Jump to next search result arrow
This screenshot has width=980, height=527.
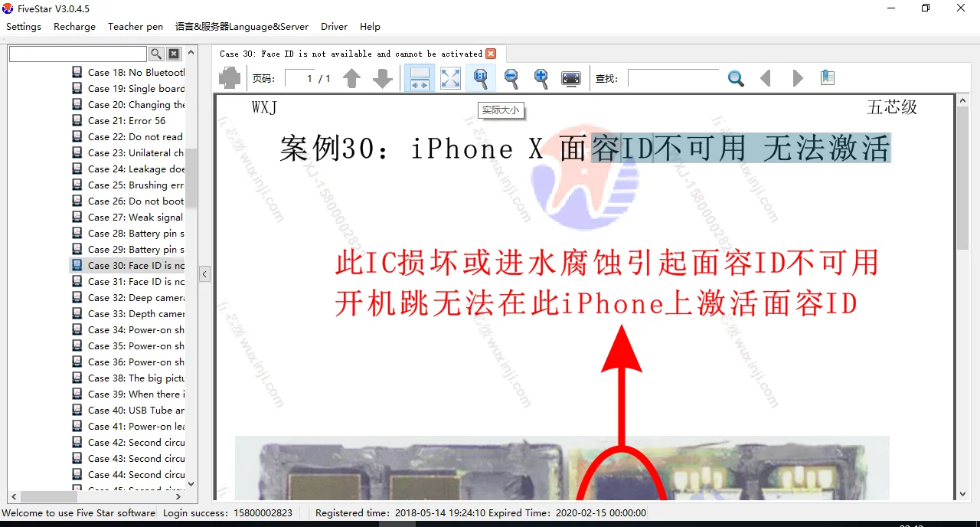(x=797, y=78)
